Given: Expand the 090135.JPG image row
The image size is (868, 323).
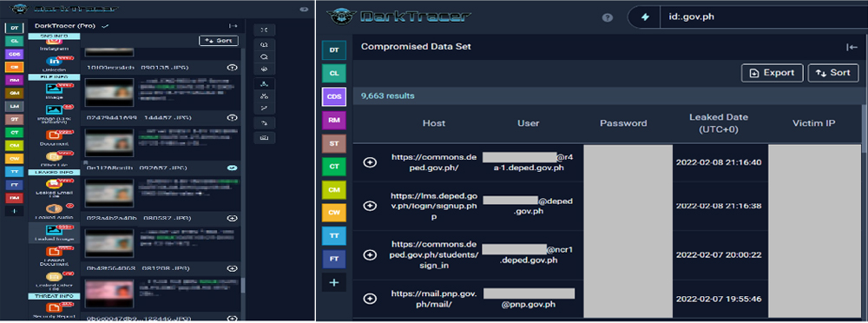Looking at the screenshot, I should tap(233, 68).
